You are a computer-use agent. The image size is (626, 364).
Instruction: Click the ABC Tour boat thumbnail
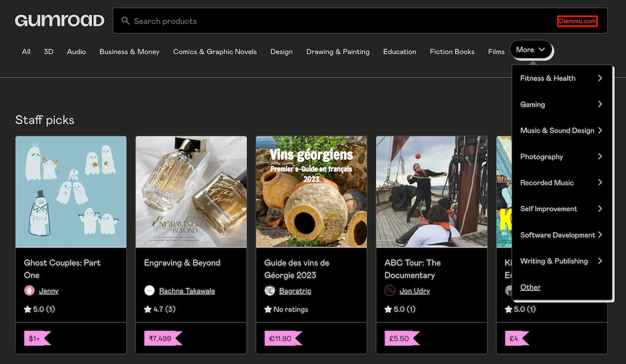431,192
